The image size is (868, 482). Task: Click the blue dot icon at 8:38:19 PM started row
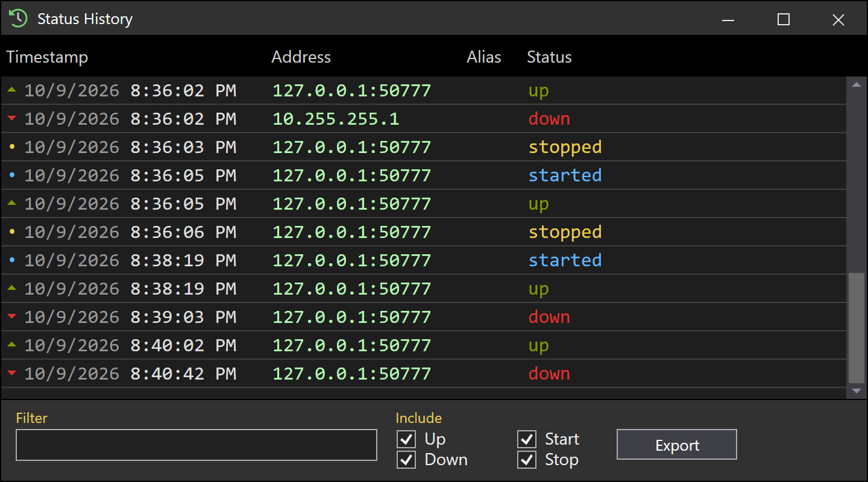[x=12, y=260]
